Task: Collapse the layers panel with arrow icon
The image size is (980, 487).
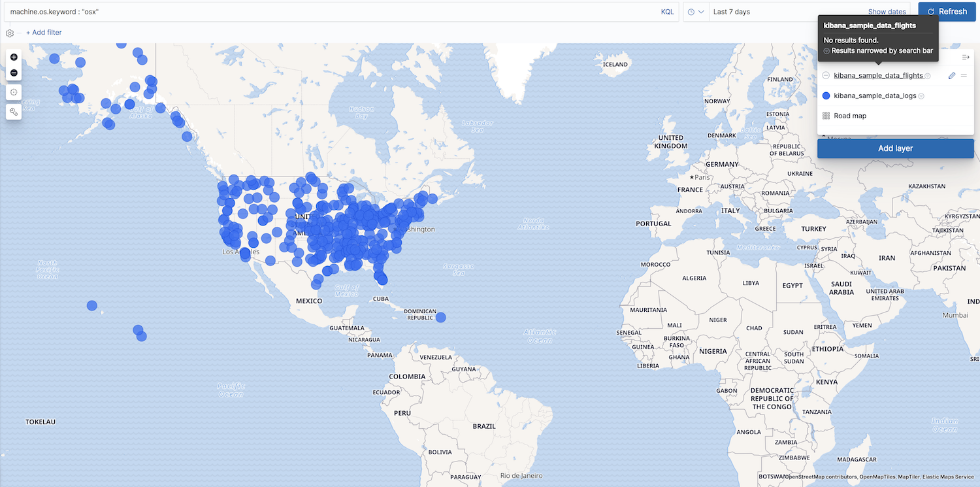Action: [x=966, y=58]
